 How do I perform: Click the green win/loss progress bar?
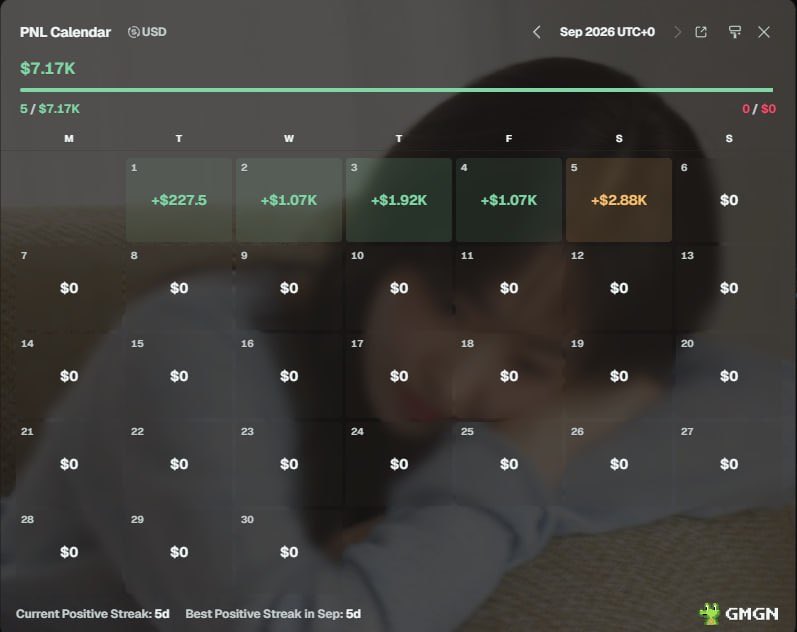click(x=396, y=90)
